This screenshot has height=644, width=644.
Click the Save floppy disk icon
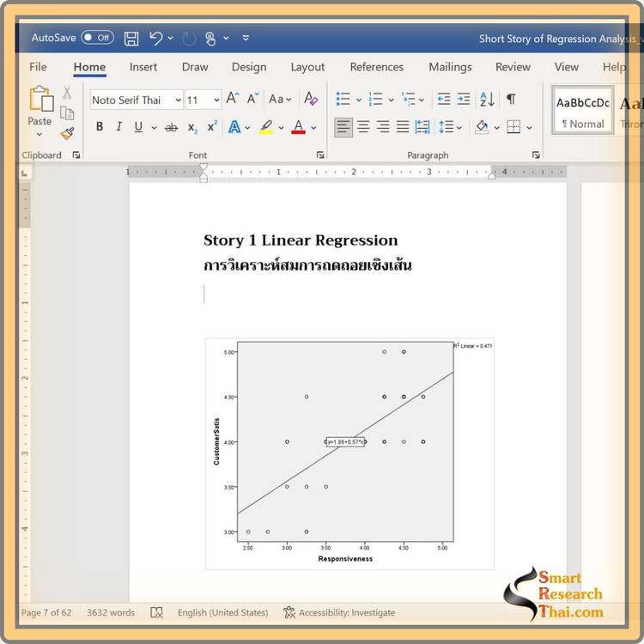131,38
